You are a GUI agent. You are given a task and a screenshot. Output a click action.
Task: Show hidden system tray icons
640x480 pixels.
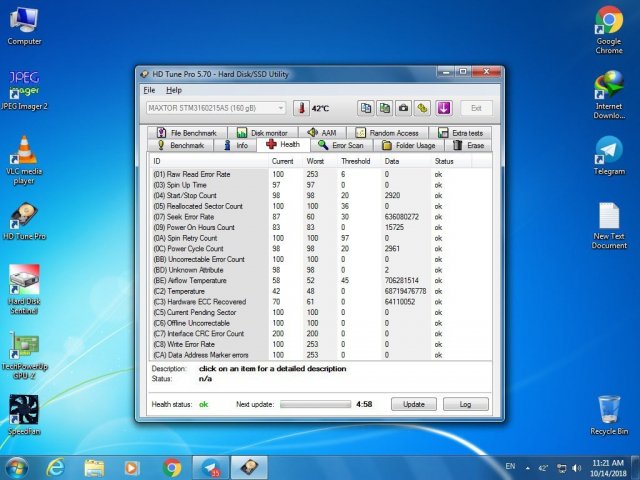click(x=527, y=467)
